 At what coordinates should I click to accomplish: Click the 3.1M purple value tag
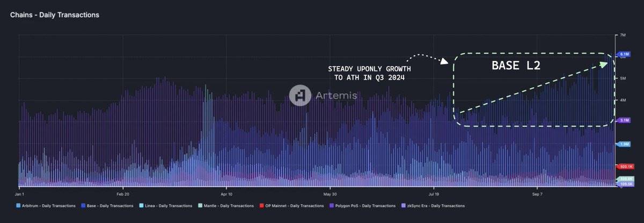624,120
